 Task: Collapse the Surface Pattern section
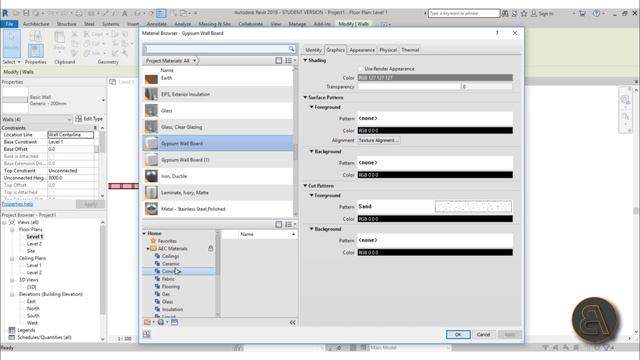(305, 98)
